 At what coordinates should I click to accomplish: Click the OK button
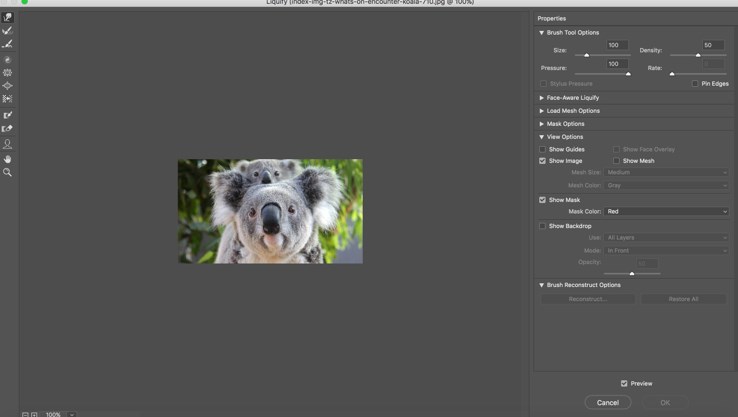665,402
